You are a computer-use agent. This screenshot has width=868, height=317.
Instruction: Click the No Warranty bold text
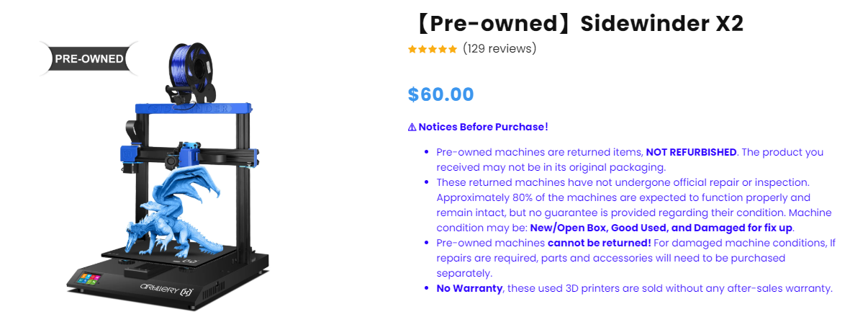coord(469,289)
